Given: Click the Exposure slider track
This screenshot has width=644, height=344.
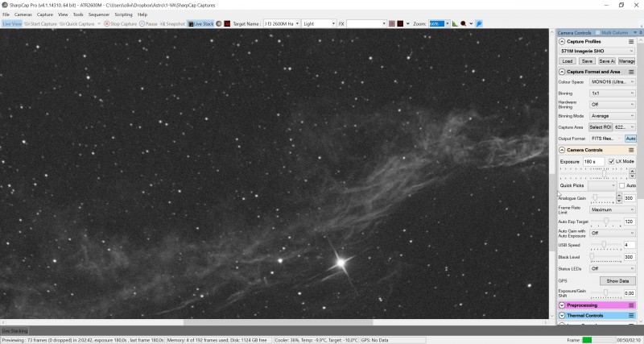Looking at the screenshot, I should click(593, 173).
